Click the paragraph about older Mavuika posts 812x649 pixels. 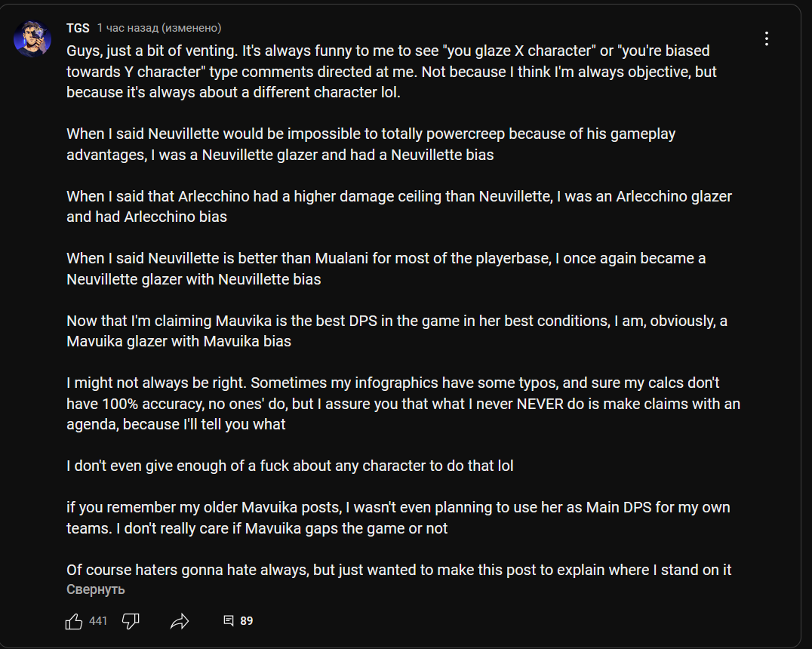pos(398,517)
